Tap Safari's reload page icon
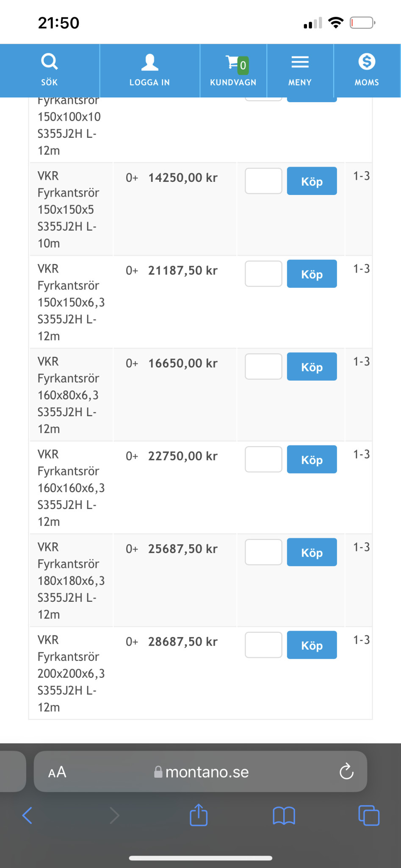Image resolution: width=401 pixels, height=868 pixels. click(x=346, y=771)
